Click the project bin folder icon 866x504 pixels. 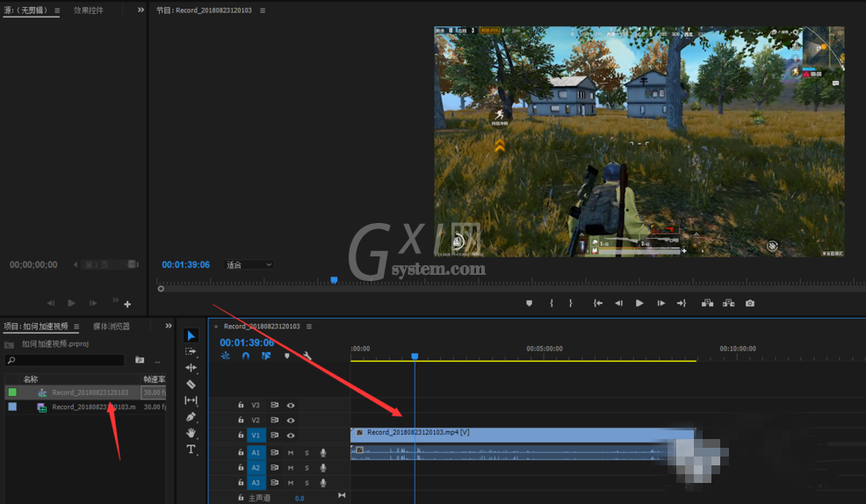coord(10,344)
